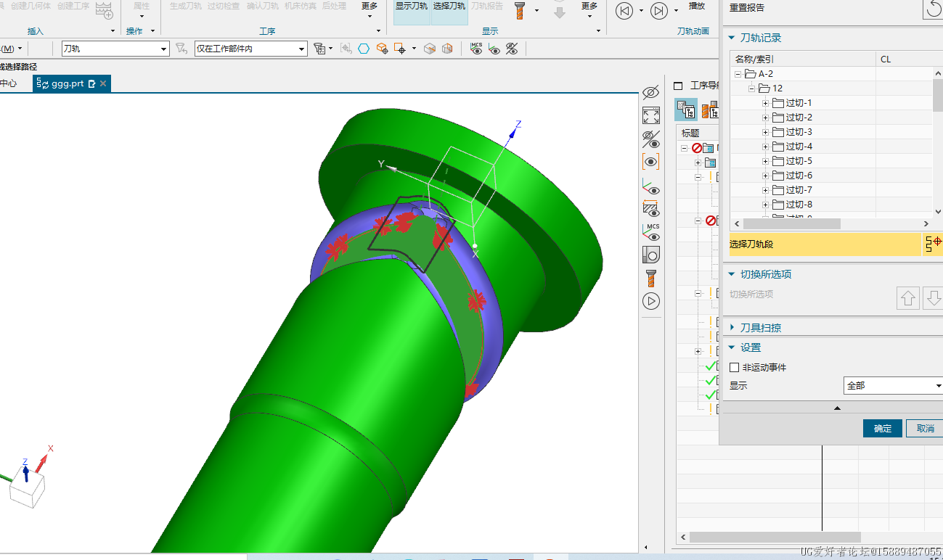Click the orange cutter icon in vertical toolbar
The image size is (943, 560).
click(651, 278)
